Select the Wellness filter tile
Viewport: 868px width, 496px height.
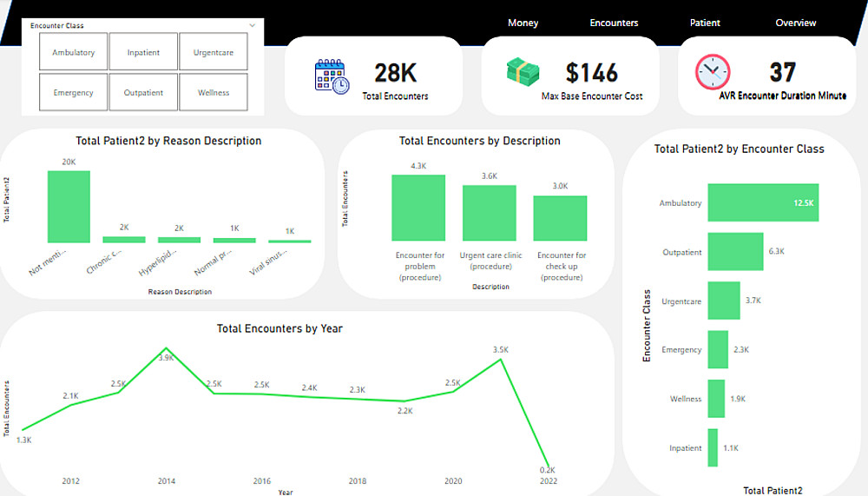[x=214, y=92]
